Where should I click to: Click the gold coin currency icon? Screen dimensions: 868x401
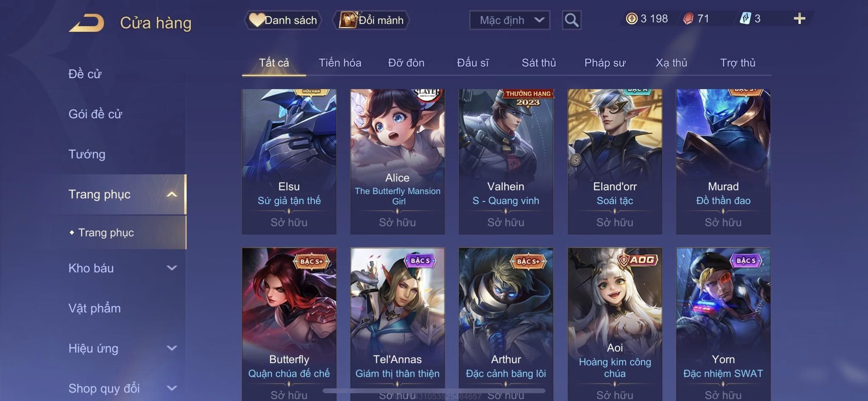[632, 19]
